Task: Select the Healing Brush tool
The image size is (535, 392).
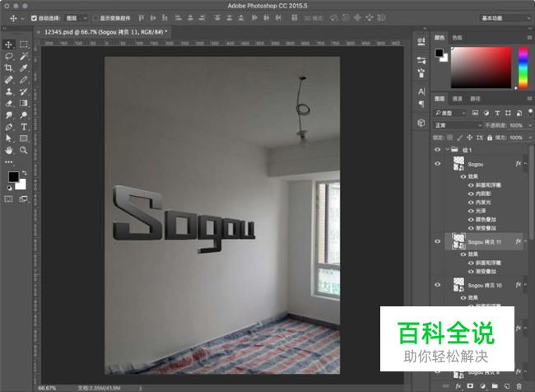Action: click(8, 80)
